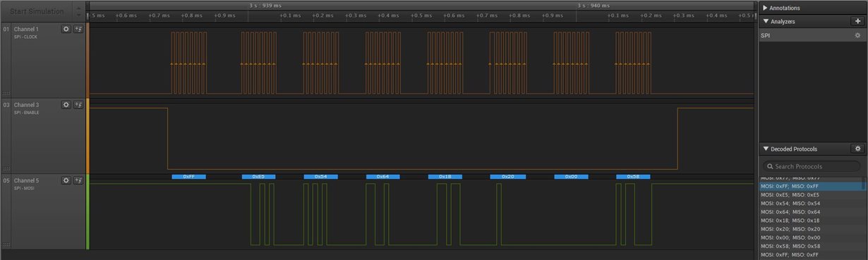The height and width of the screenshot is (260, 868).
Task: Click the 0x58 decoded byte marker
Action: click(x=633, y=177)
